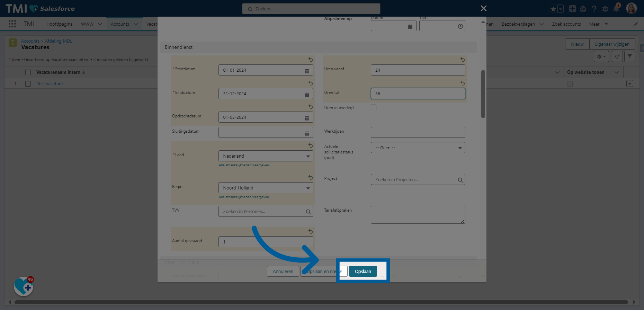This screenshot has height=310, width=644.
Task: Open the Sluitingsdatum calendar picker
Action: pos(307,133)
